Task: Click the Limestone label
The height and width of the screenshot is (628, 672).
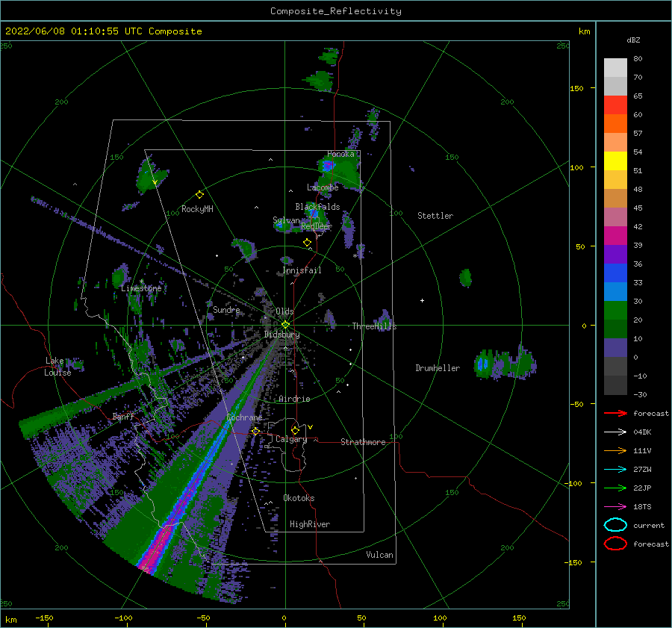Action: tap(141, 288)
